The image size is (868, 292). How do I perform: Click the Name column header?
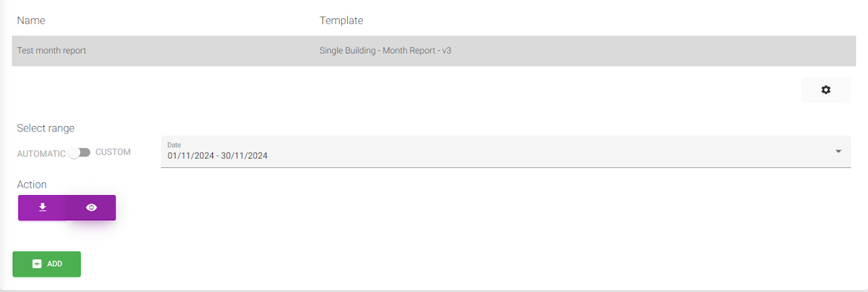click(31, 20)
